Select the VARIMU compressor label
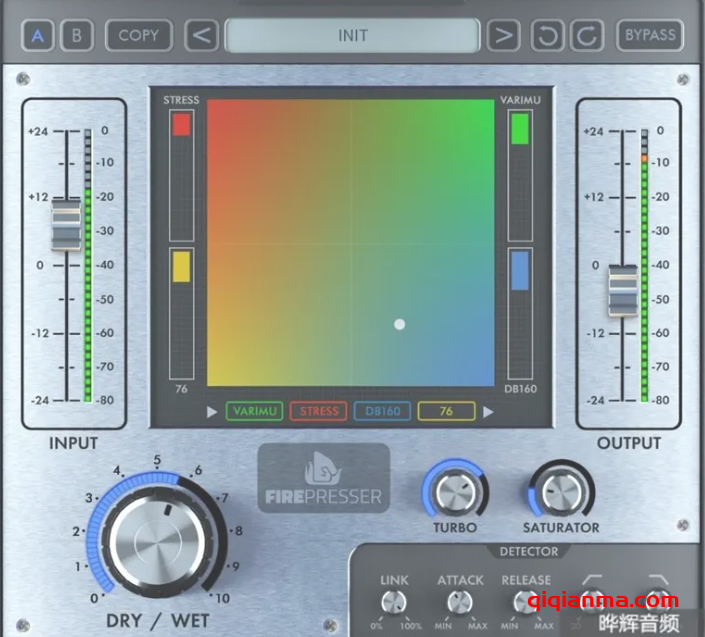Screen dimensions: 705x637 (254, 411)
